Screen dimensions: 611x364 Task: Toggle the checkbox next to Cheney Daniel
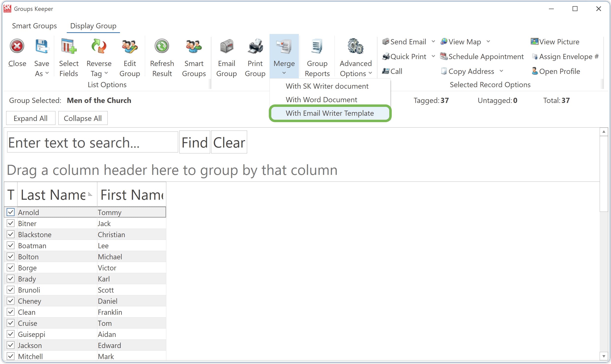tap(11, 301)
